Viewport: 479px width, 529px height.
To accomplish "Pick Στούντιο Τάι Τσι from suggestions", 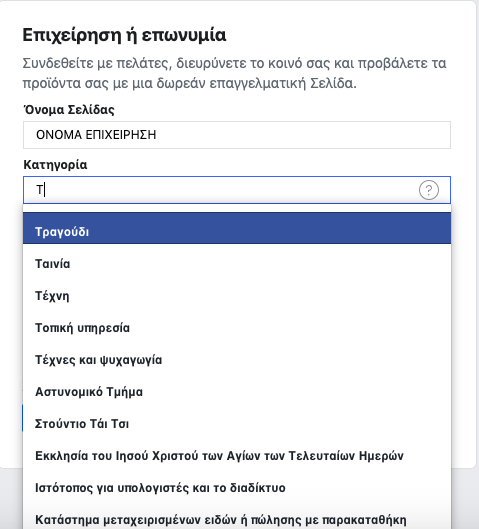I will coord(237,424).
